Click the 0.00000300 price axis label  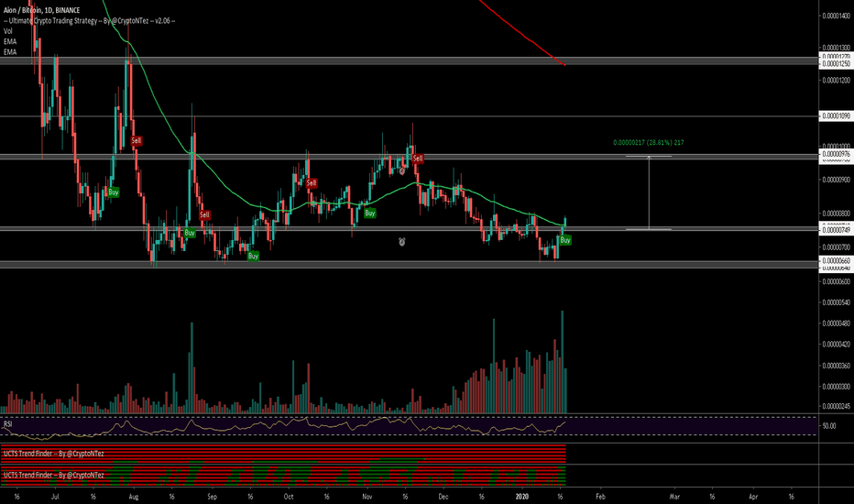pyautogui.click(x=836, y=387)
